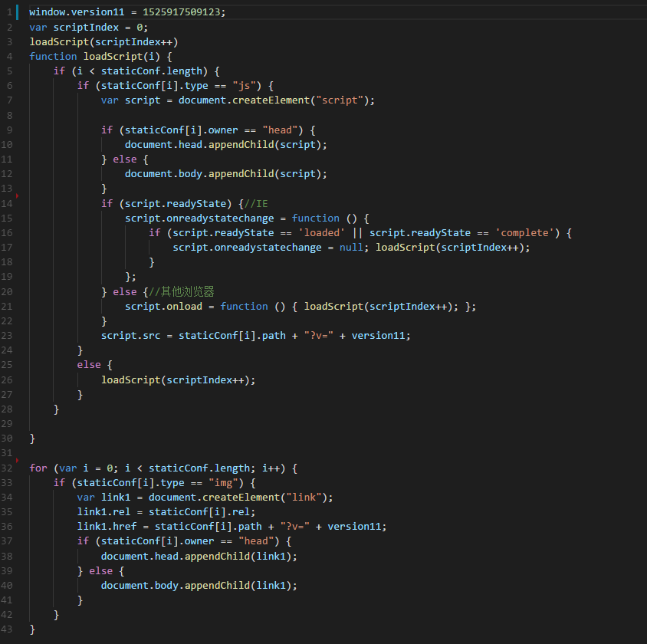647x644 pixels.
Task: Click the "else" keyword on line 25
Action: click(89, 365)
